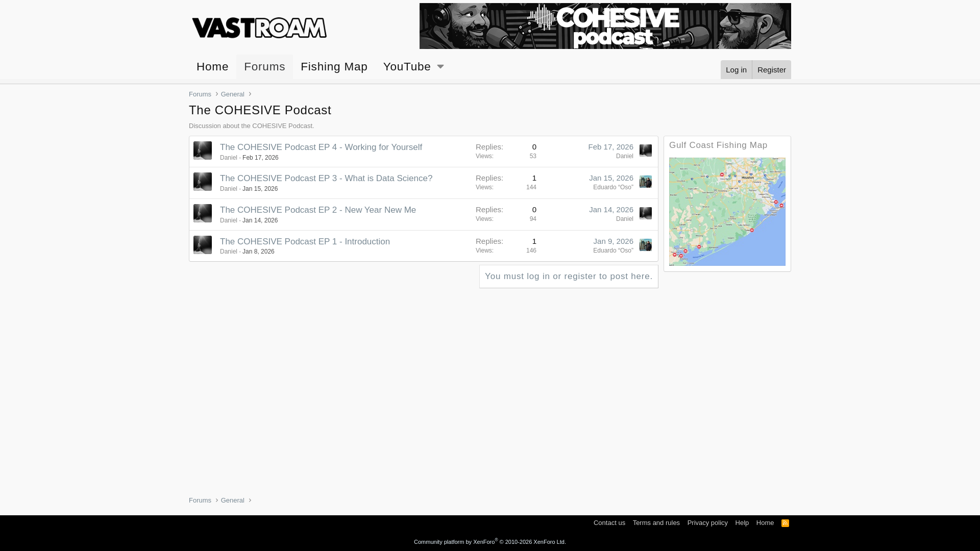Open Terms and rules footer link
Screen dimensions: 980x551
pyautogui.click(x=656, y=523)
